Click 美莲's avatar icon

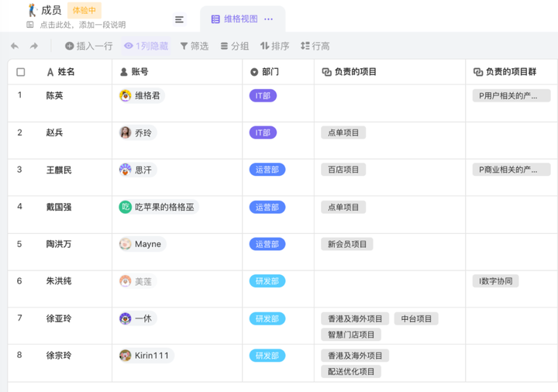(126, 281)
